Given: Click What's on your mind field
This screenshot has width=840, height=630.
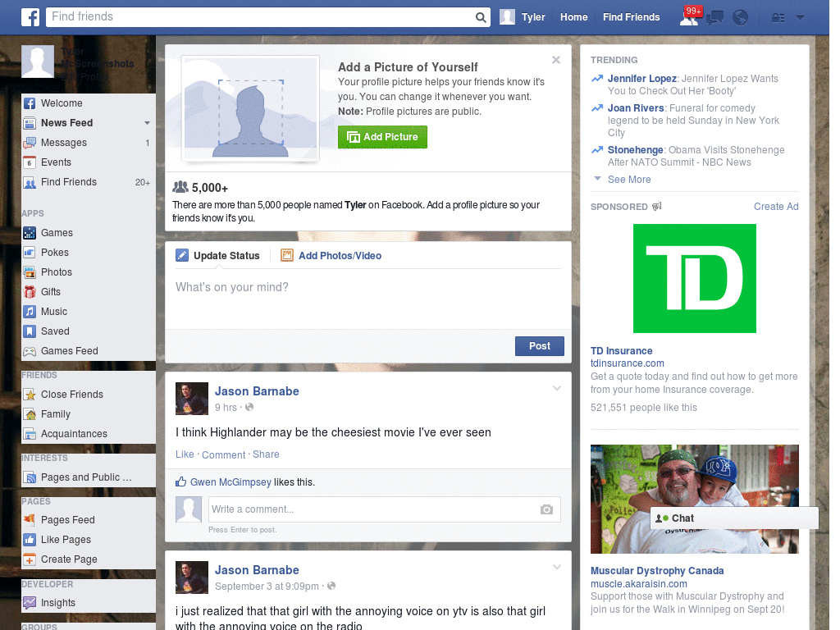Looking at the screenshot, I should 368,298.
